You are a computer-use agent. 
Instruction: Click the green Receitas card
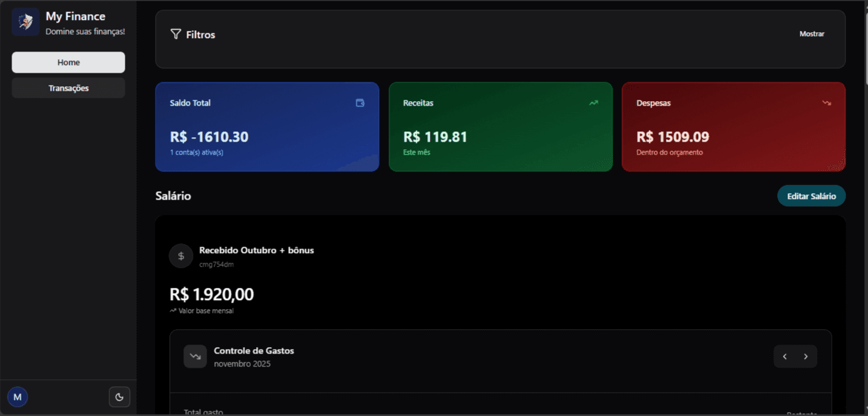[x=500, y=127]
